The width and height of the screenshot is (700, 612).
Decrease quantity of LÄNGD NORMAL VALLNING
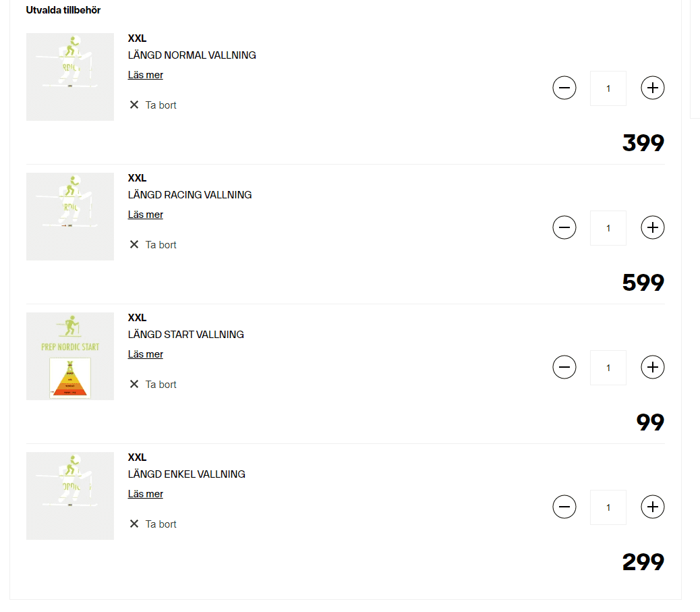coord(564,88)
